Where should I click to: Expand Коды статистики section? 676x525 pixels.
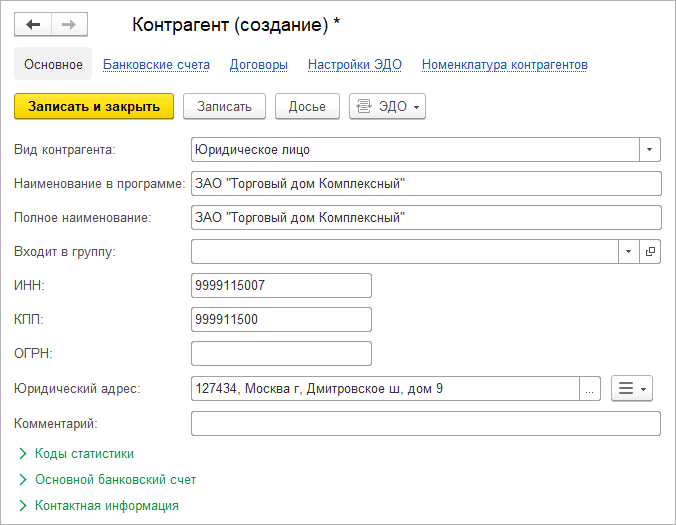click(x=84, y=454)
